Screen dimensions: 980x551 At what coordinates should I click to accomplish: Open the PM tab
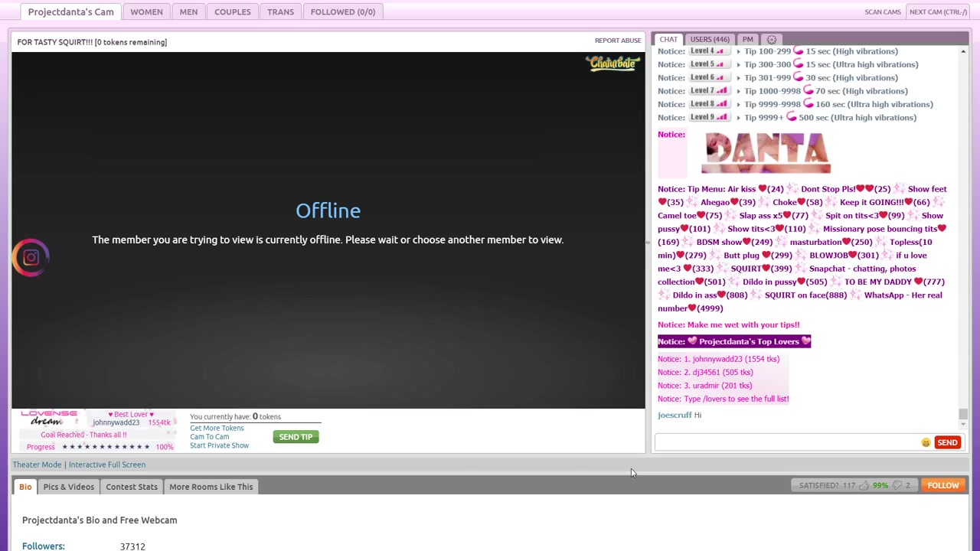tap(747, 39)
